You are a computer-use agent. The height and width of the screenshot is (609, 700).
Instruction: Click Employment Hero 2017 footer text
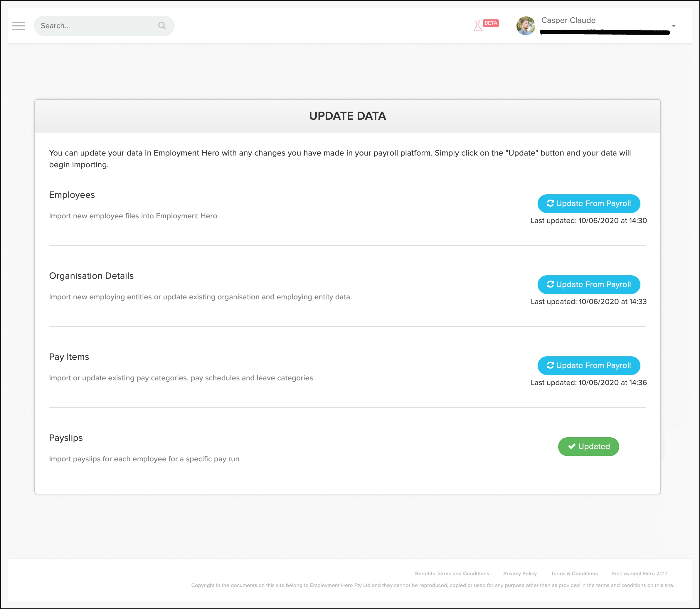tap(639, 573)
